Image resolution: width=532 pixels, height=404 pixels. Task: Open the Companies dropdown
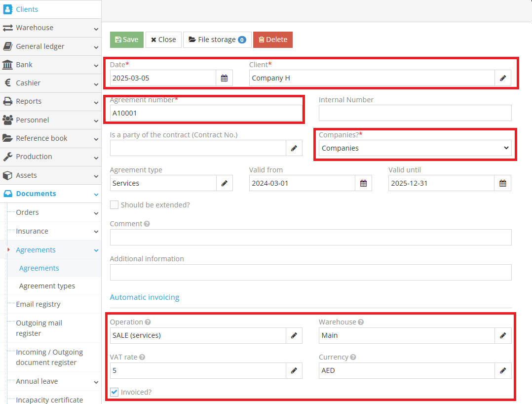point(415,148)
